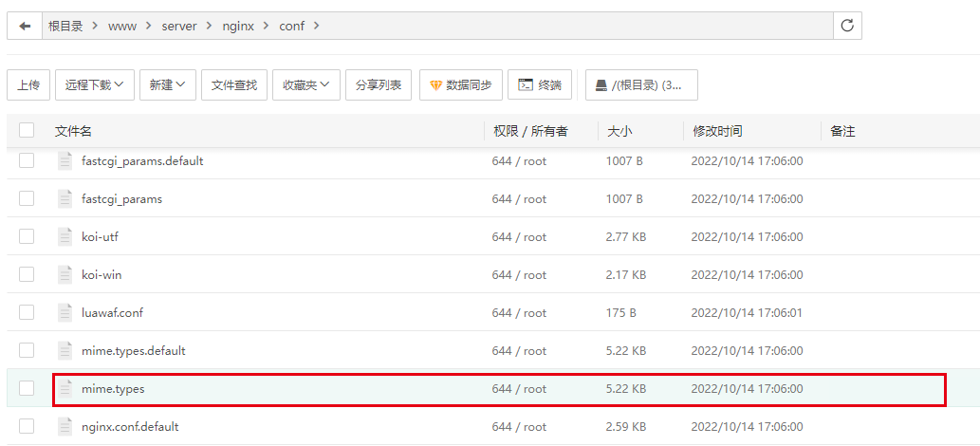Click the koi-utf file icon
980x446 pixels.
(65, 237)
